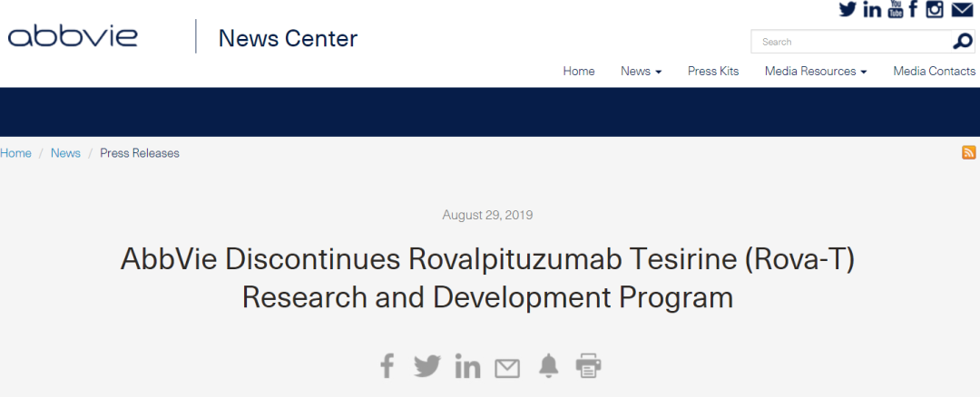This screenshot has height=397, width=980.
Task: Click the News breadcrumb link
Action: pyautogui.click(x=65, y=153)
